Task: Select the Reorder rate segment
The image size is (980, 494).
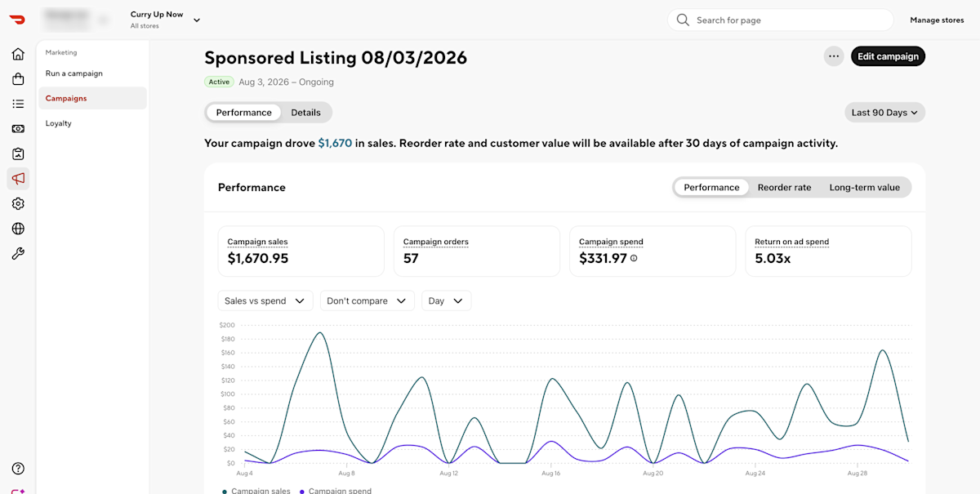Action: coord(785,188)
